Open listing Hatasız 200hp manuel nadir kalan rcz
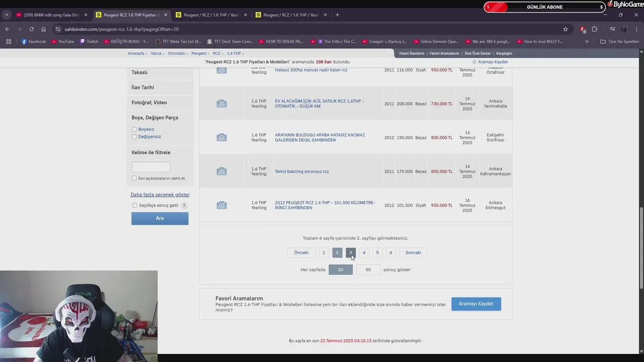The width and height of the screenshot is (644, 362). pyautogui.click(x=311, y=70)
